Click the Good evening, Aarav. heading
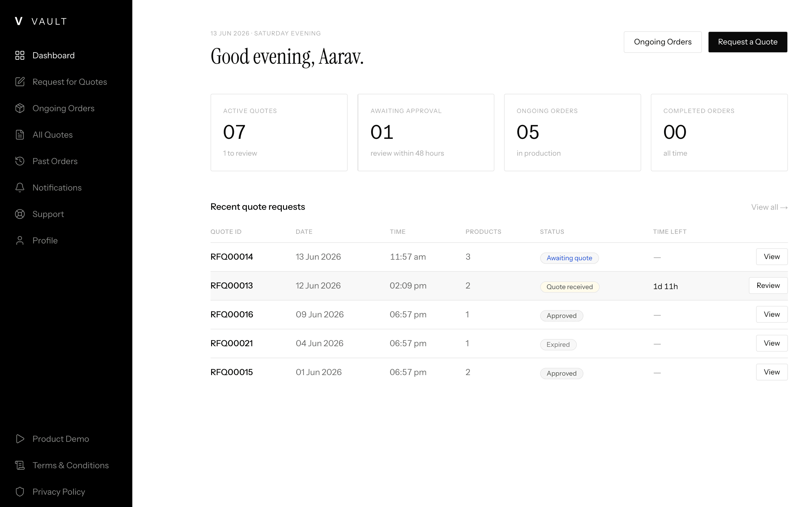The image size is (812, 507). [x=287, y=57]
